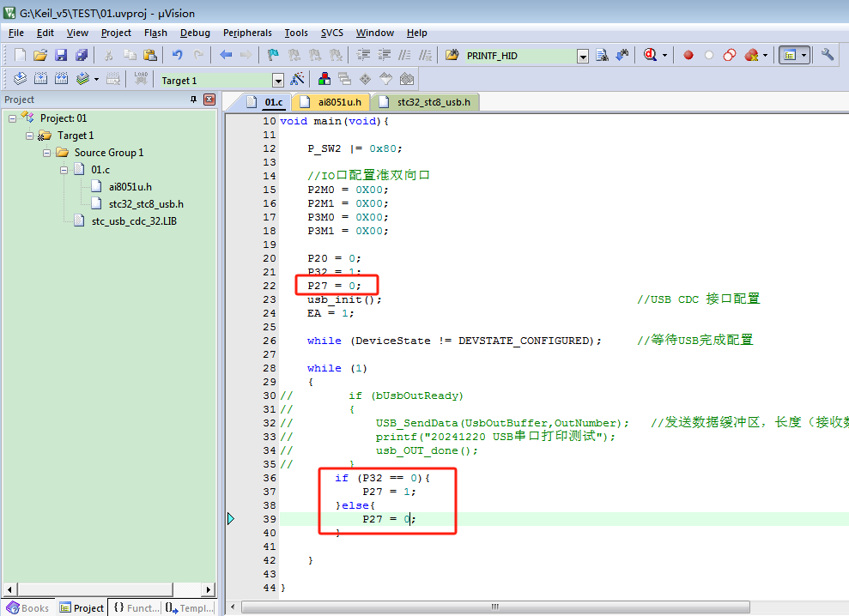Click the Save All files icon
The image size is (849, 616).
pos(82,55)
